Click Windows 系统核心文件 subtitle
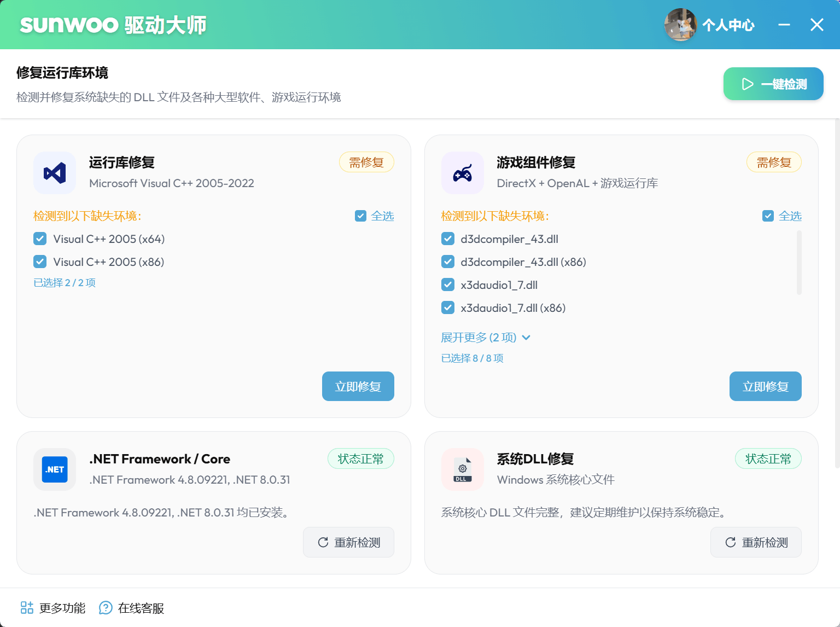Viewport: 840px width, 627px height. click(556, 480)
